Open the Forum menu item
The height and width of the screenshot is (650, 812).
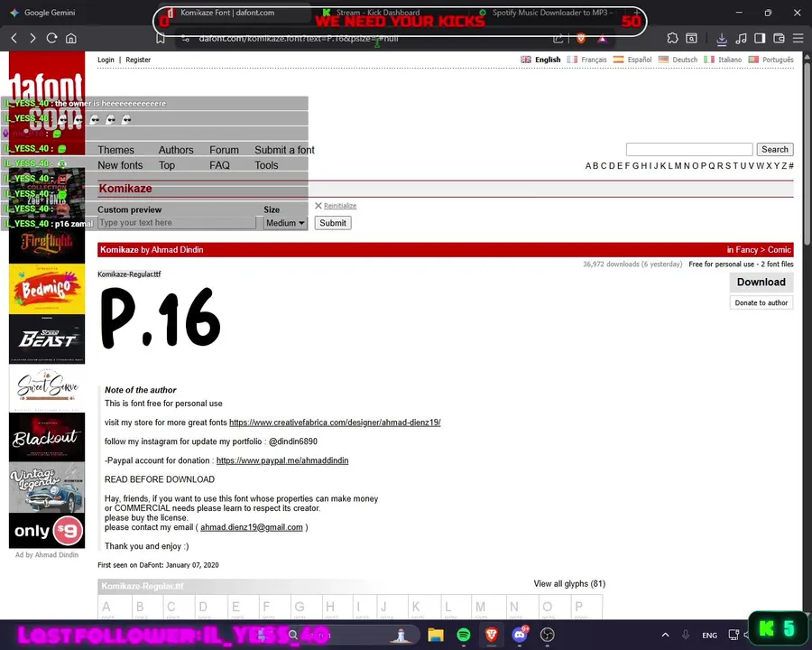point(225,150)
